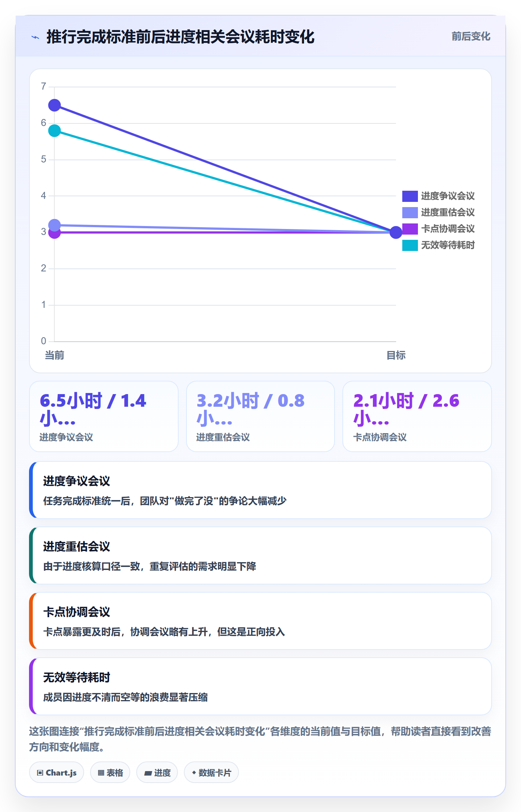
Task: Click the description 成员因进度不清而空等的浪费显著压缩
Action: point(125,697)
